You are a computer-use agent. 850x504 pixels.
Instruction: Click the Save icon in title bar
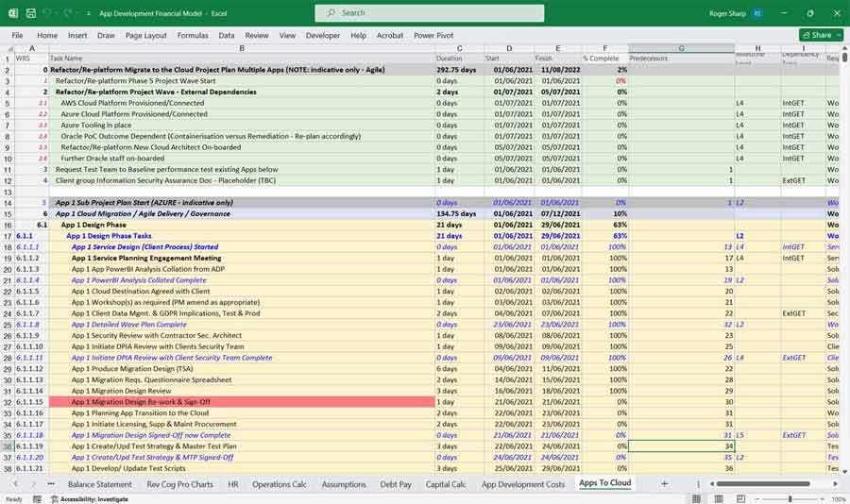pyautogui.click(x=30, y=13)
